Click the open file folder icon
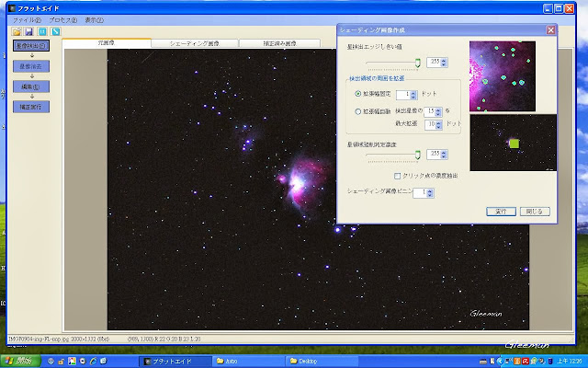Image resolution: width=588 pixels, height=368 pixels. click(x=17, y=31)
